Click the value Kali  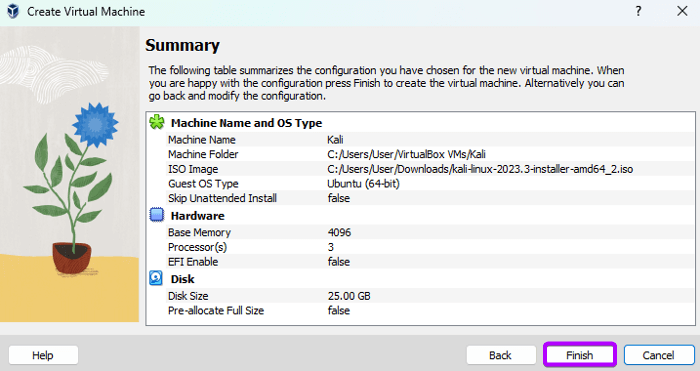[335, 140]
